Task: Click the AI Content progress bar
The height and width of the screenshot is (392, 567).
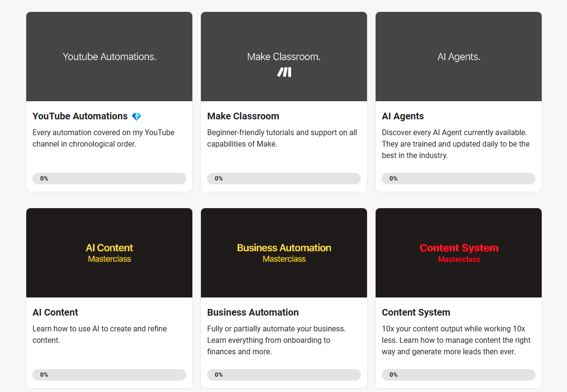Action: pyautogui.click(x=109, y=375)
